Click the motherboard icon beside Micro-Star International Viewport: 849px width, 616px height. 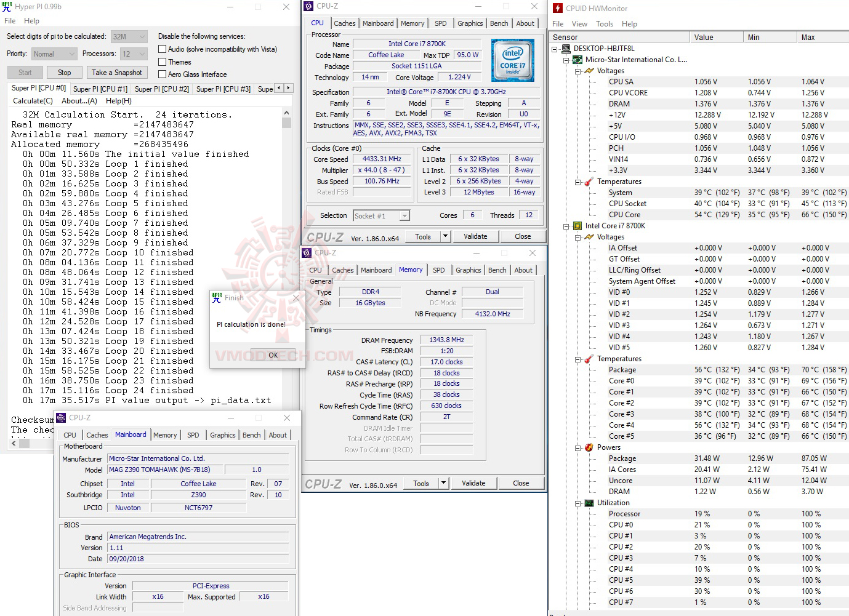click(x=577, y=60)
